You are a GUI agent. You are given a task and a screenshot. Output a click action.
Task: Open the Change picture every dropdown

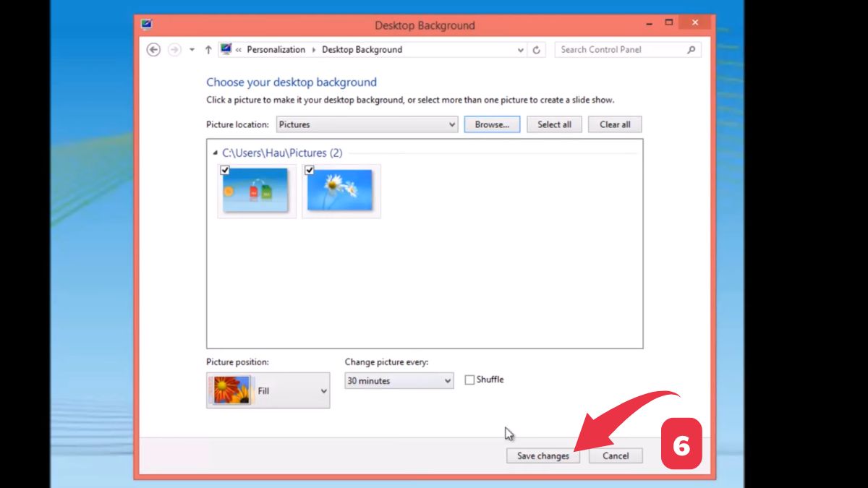tap(448, 380)
